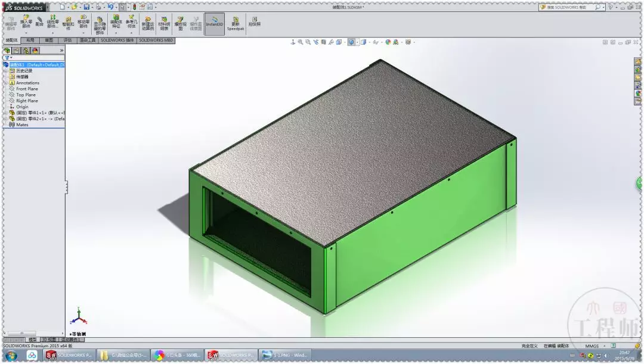644x364 pixels.
Task: Switch to the 草图 (Sketch) tab
Action: pos(49,41)
